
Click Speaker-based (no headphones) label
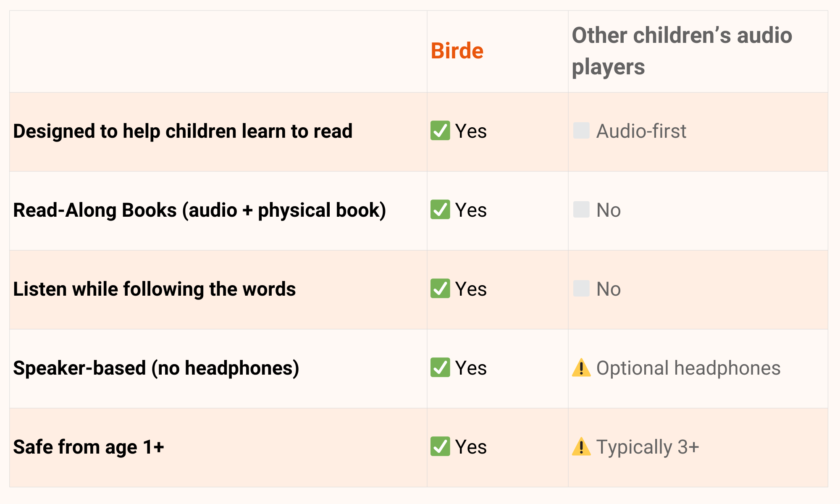point(156,368)
